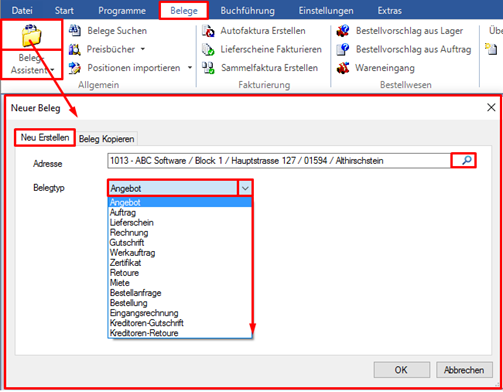Click the Abbrechen button

[x=464, y=370]
